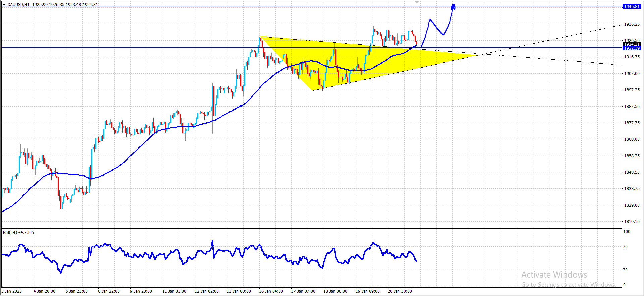Click RSI level 70 on indicator scale
Image resolution: width=644 pixels, height=296 pixels.
point(625,246)
